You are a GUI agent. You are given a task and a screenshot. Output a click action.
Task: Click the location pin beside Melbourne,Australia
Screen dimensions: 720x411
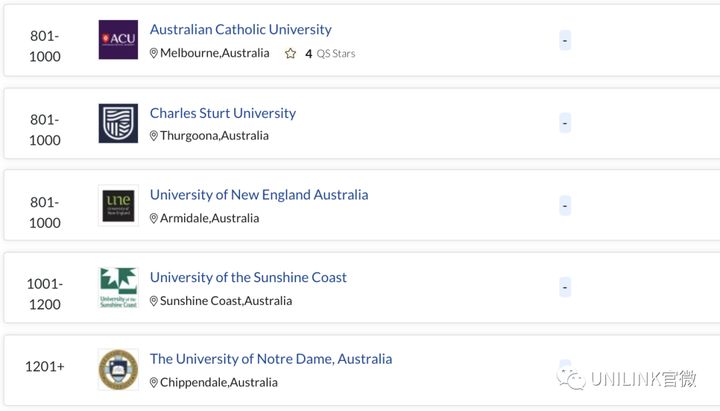click(154, 53)
